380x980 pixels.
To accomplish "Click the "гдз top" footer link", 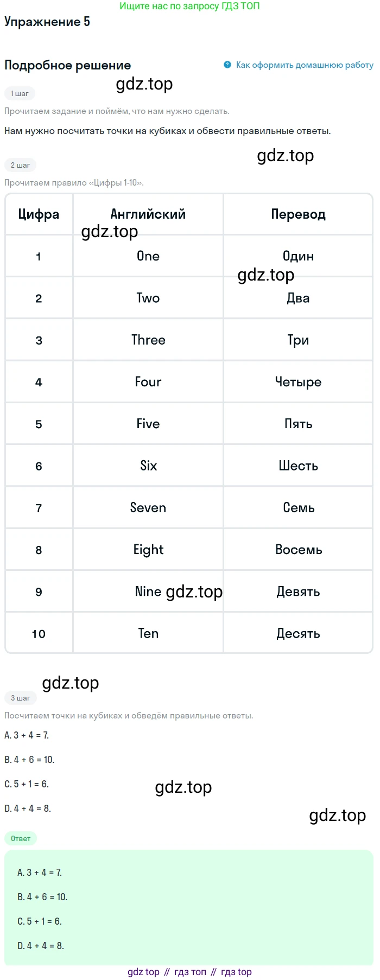I will tap(236, 972).
